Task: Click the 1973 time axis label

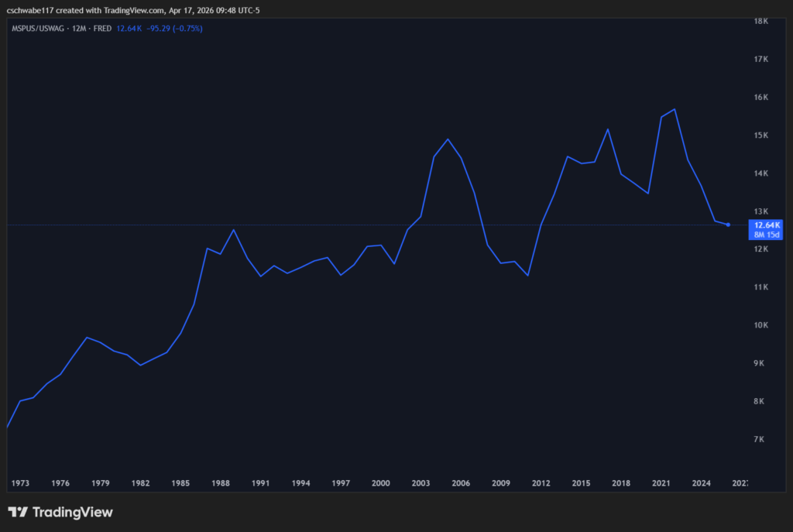Action: (x=20, y=483)
